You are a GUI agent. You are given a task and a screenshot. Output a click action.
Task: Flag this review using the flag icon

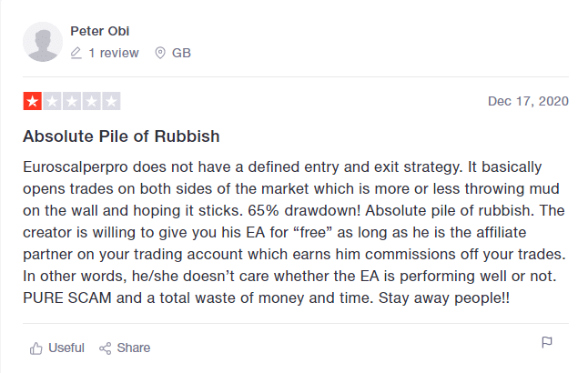547,343
